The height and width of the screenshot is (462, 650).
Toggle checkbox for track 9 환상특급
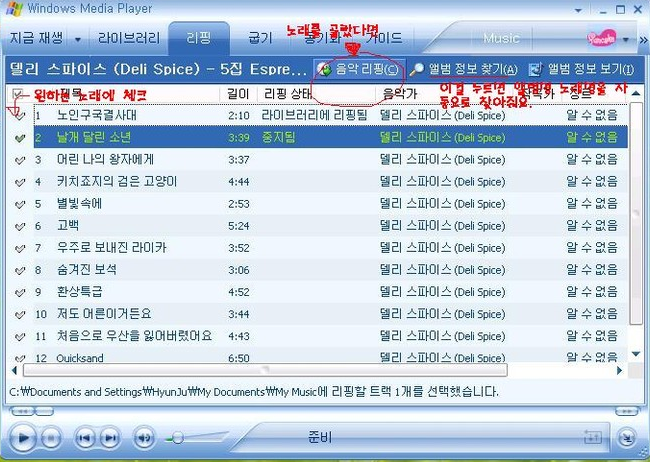tap(19, 292)
